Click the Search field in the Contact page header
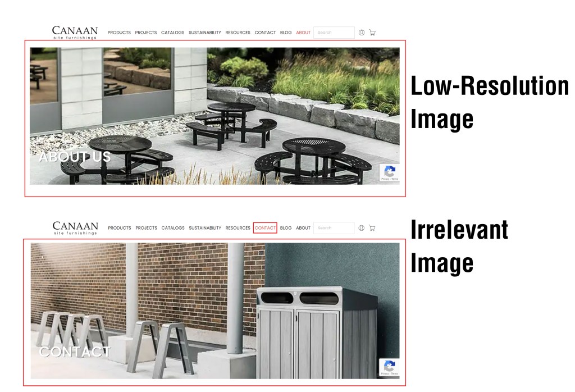This screenshot has width=575, height=392. pos(334,228)
